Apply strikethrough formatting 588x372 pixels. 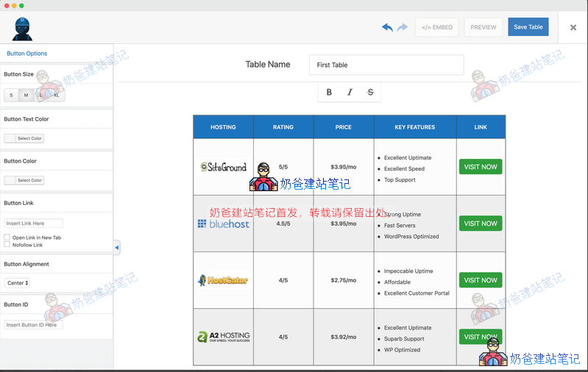(x=370, y=92)
